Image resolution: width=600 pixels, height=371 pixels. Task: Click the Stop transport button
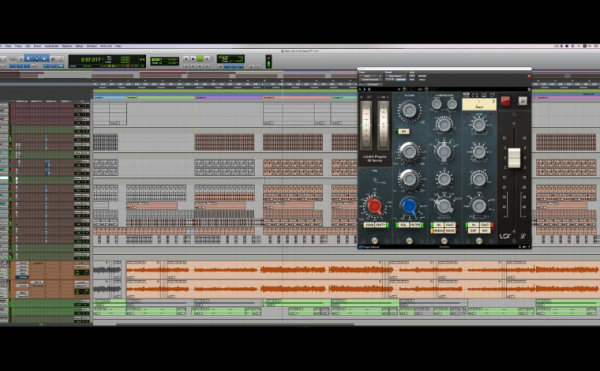click(x=193, y=59)
